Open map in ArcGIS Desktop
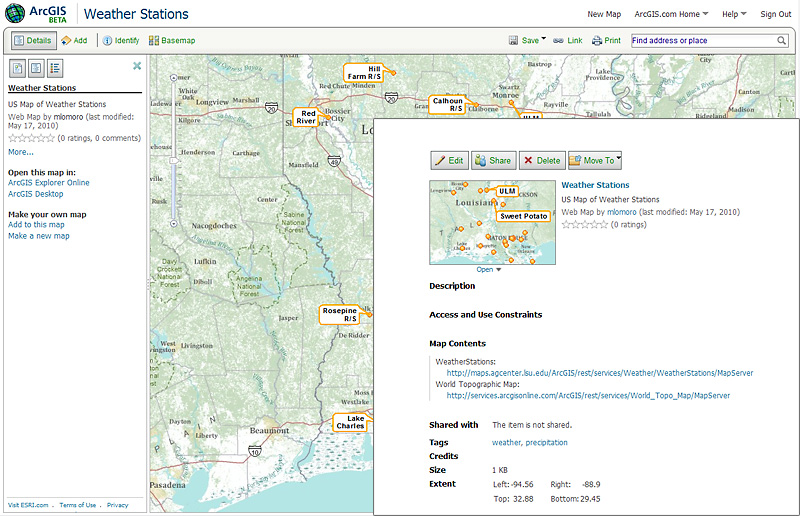The image size is (800, 516). (36, 194)
